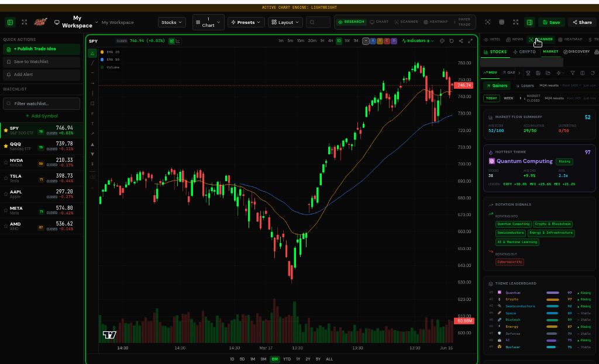Click the top bar search box

(x=318, y=23)
